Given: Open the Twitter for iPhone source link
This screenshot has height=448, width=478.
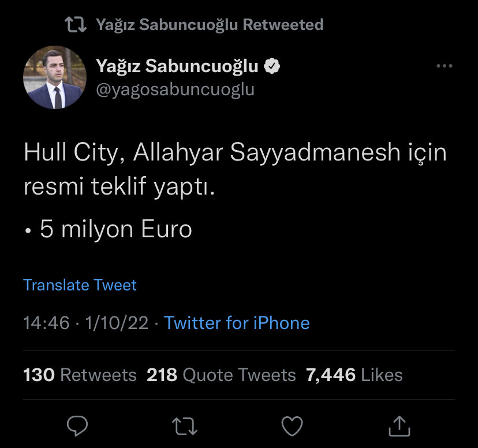Looking at the screenshot, I should [237, 323].
